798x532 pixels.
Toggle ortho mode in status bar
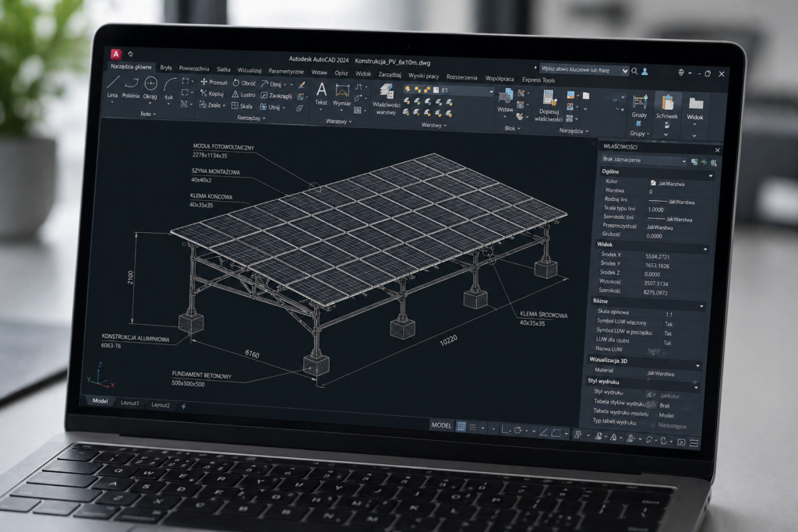[505, 430]
